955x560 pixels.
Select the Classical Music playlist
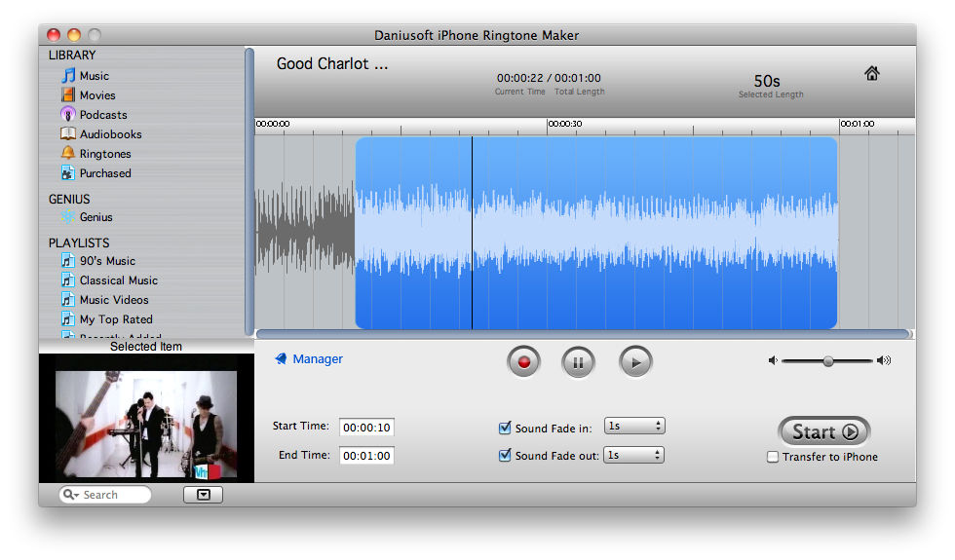119,280
